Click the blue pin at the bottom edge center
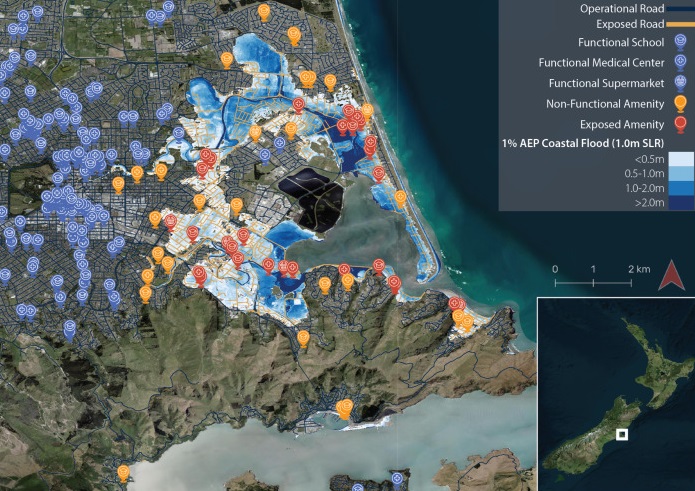The height and width of the screenshot is (491, 695). 398,480
